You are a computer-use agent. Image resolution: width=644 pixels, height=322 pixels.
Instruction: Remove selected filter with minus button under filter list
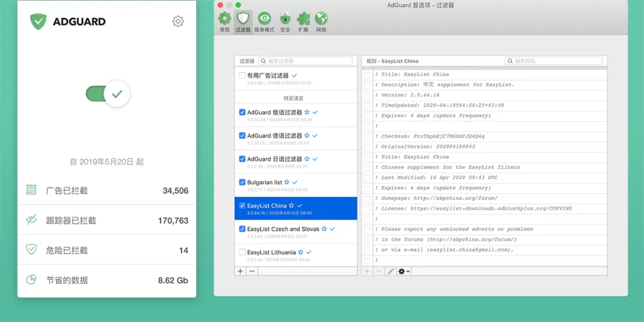[x=252, y=271]
